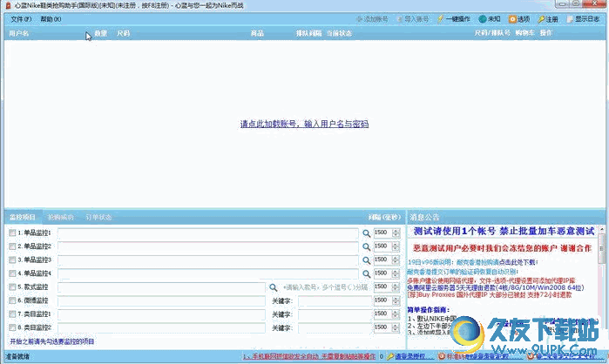The image size is (609, 364).
Task: Click the 用户名 column header
Action: pyautogui.click(x=19, y=33)
